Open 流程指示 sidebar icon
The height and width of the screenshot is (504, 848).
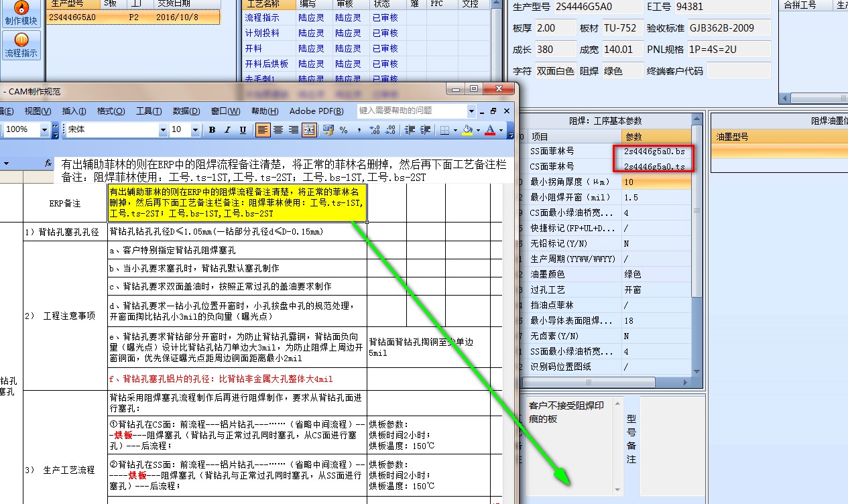(21, 45)
